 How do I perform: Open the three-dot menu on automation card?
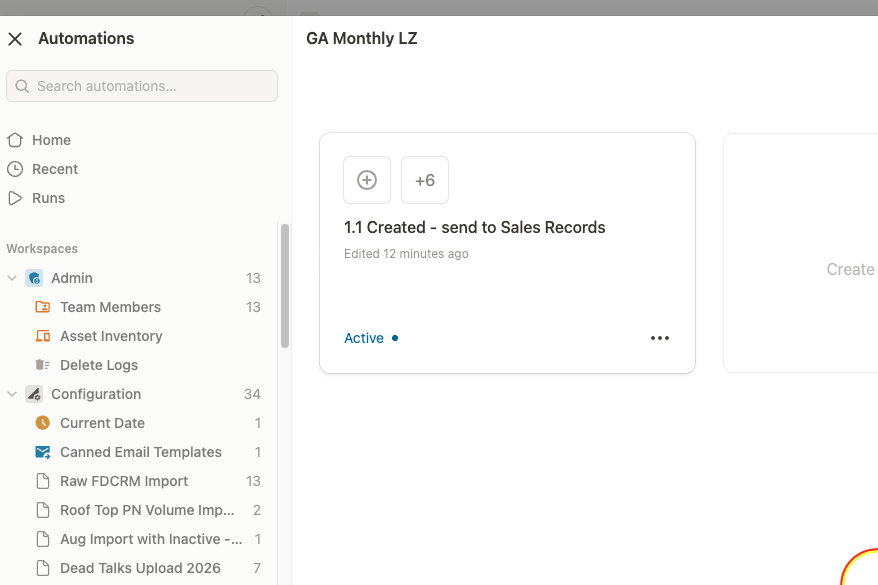click(x=660, y=338)
